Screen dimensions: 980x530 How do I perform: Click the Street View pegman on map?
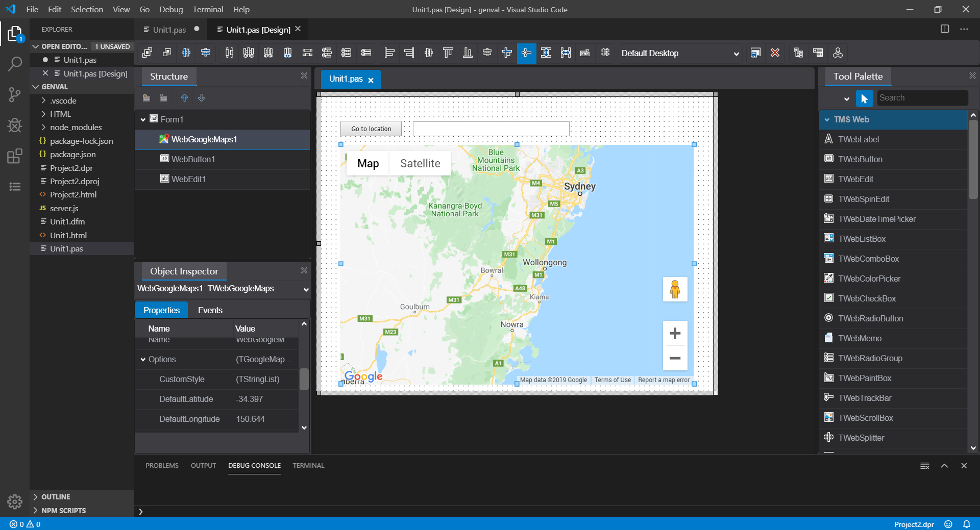pyautogui.click(x=675, y=289)
